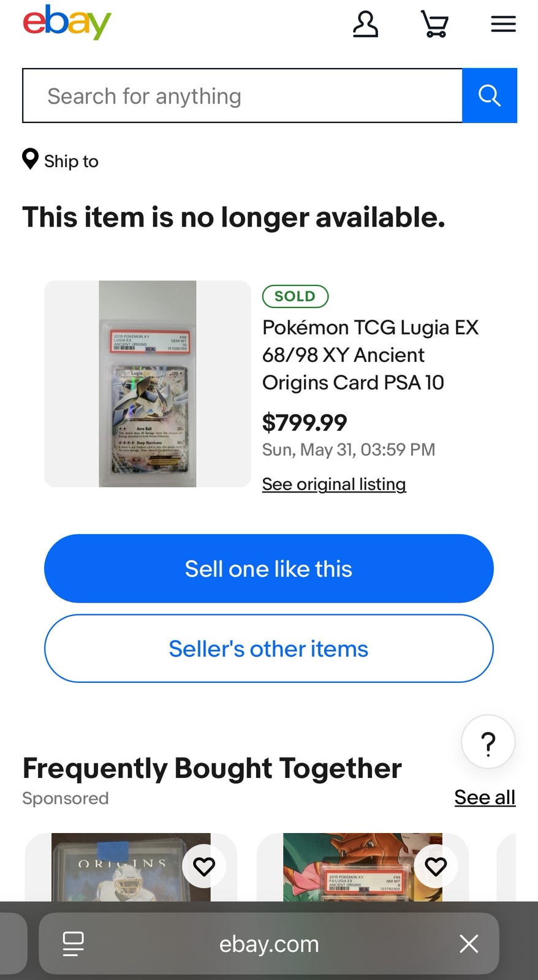Click See original listing link

point(334,484)
